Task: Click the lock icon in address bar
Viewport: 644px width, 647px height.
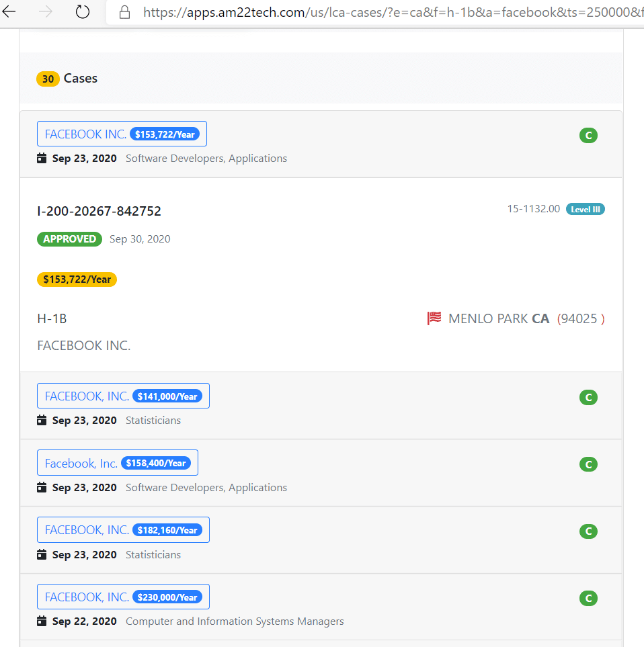Action: 124,12
